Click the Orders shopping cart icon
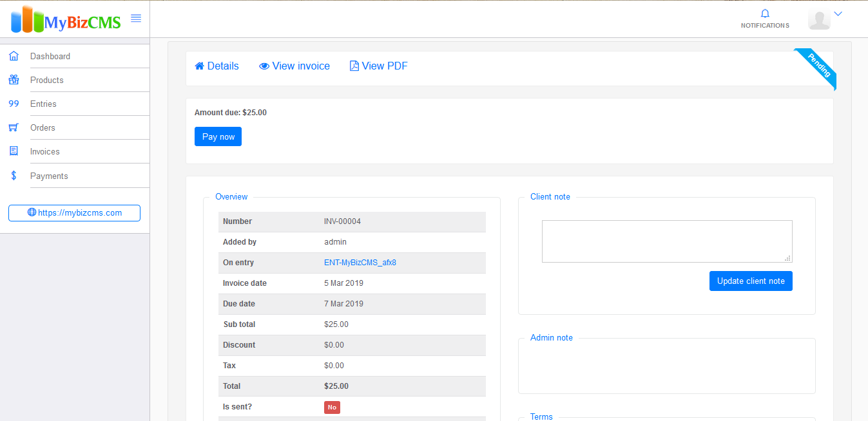Image resolution: width=868 pixels, height=421 pixels. click(14, 127)
